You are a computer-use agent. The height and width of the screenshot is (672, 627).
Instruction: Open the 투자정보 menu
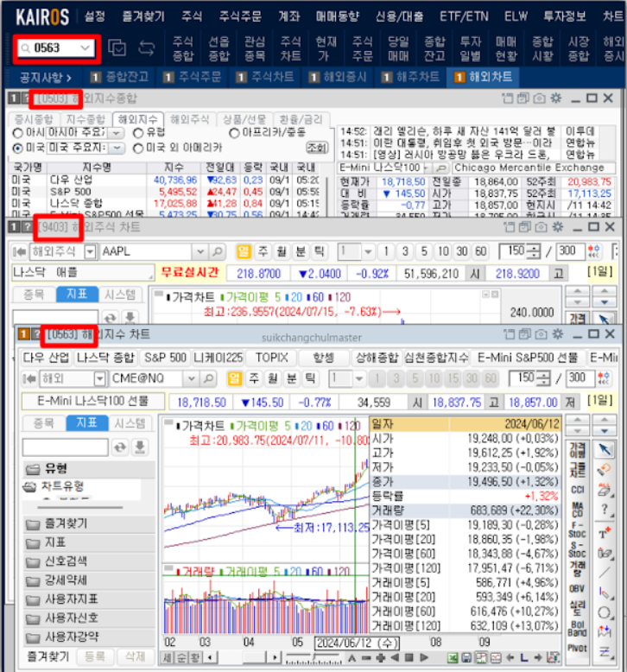click(x=564, y=16)
